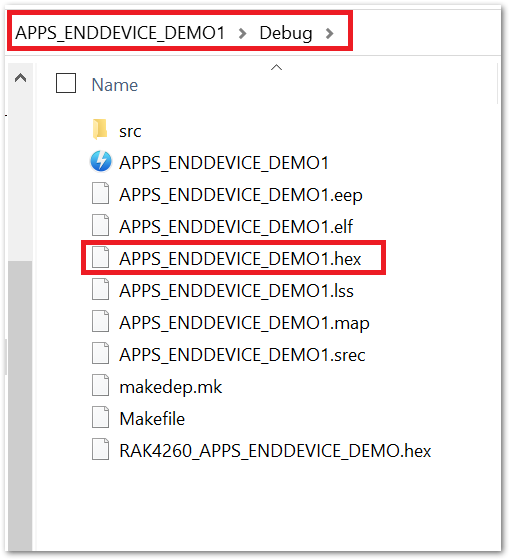Select the APPS_ENDDEVICE_DEMO1.srec file icon
Viewport: 510px width, 560px height.
coord(100,353)
